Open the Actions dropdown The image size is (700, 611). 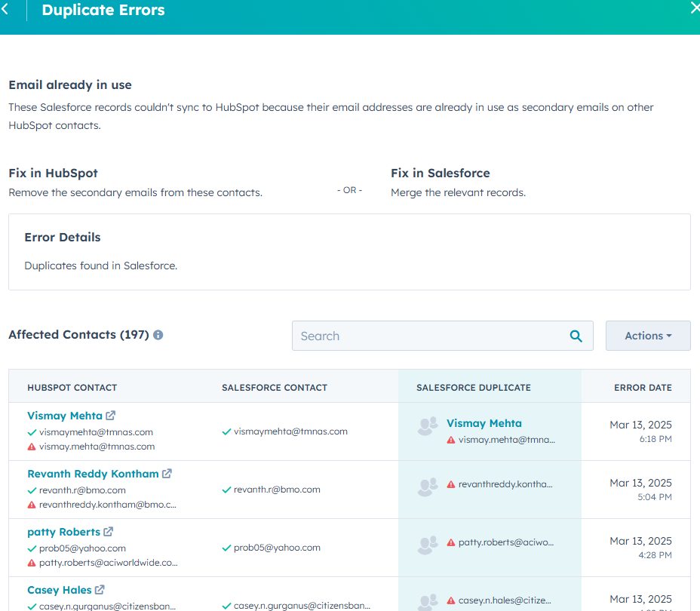pyautogui.click(x=648, y=336)
